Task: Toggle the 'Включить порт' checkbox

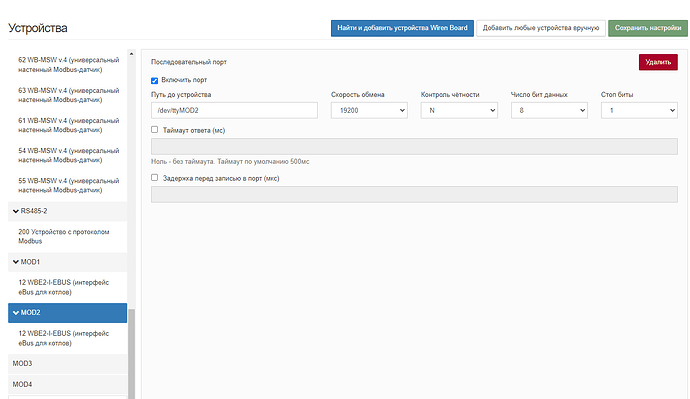Action: coord(154,81)
